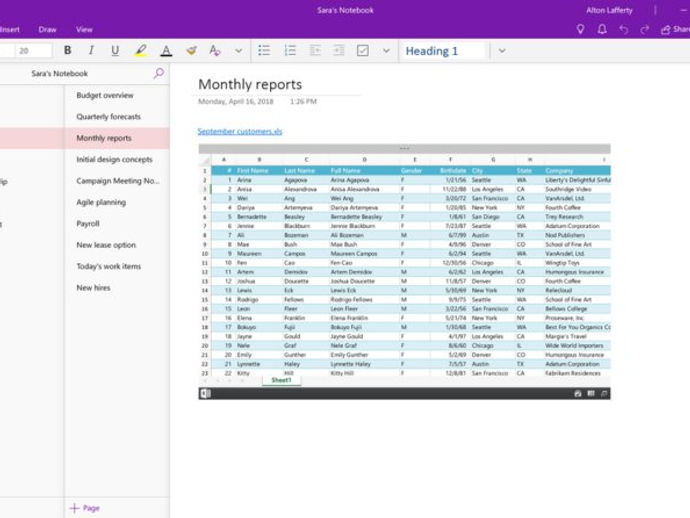
Task: Click the Sara's Notebook navigation title
Action: 59,73
